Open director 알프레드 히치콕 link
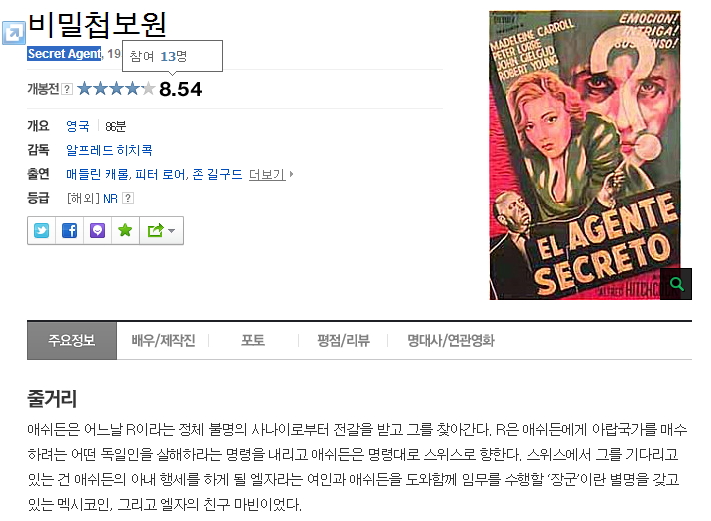The width and height of the screenshot is (711, 521). (x=109, y=150)
